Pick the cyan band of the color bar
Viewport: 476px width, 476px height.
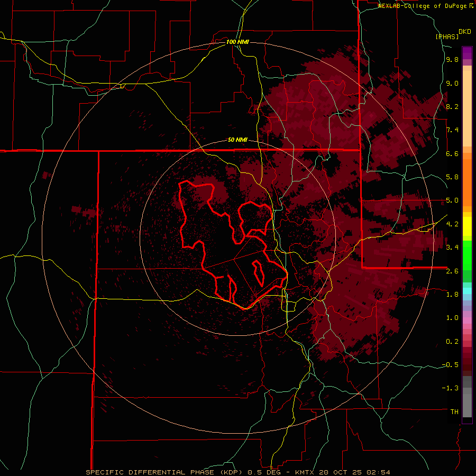point(467,291)
